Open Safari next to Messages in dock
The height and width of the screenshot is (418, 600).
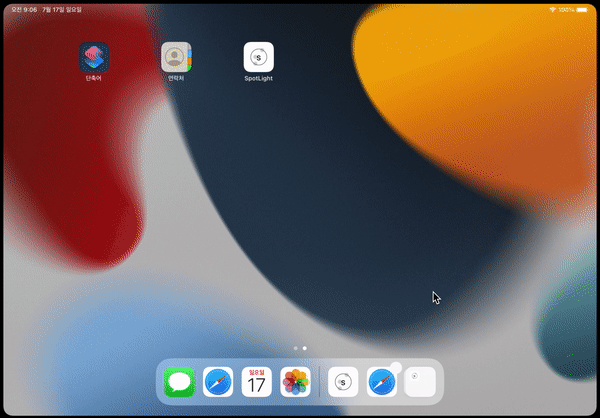(x=218, y=382)
